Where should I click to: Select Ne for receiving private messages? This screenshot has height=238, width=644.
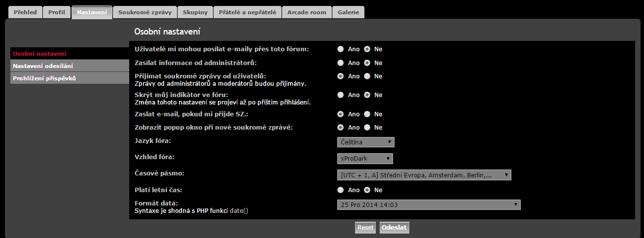[367, 76]
